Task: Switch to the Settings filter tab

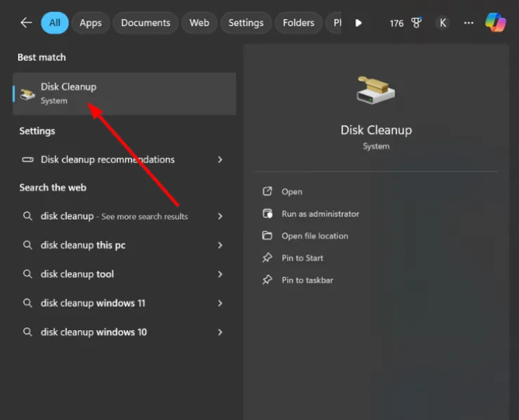Action: click(x=246, y=23)
